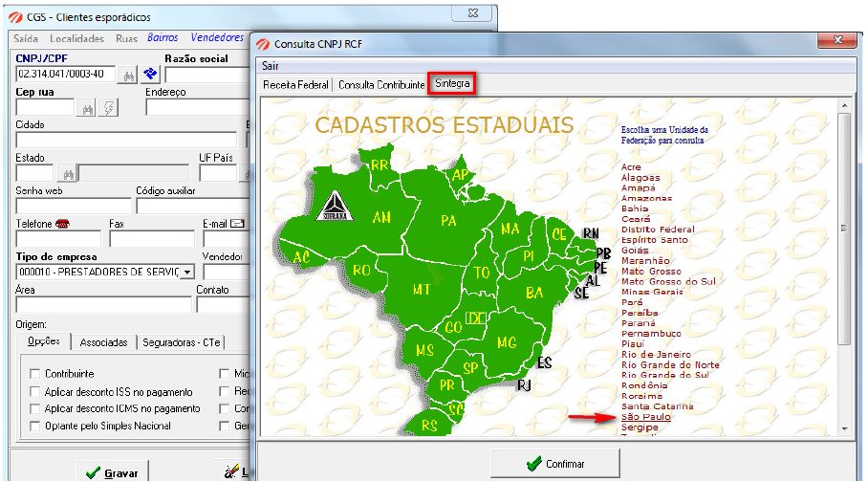
Task: Open Rio de Janeiro state link
Action: [656, 354]
